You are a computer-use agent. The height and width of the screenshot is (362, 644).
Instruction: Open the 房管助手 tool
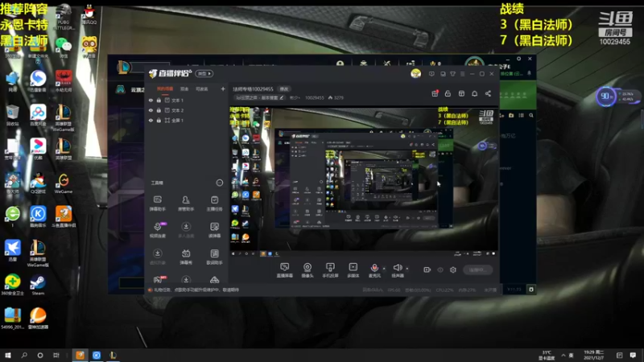(x=186, y=204)
